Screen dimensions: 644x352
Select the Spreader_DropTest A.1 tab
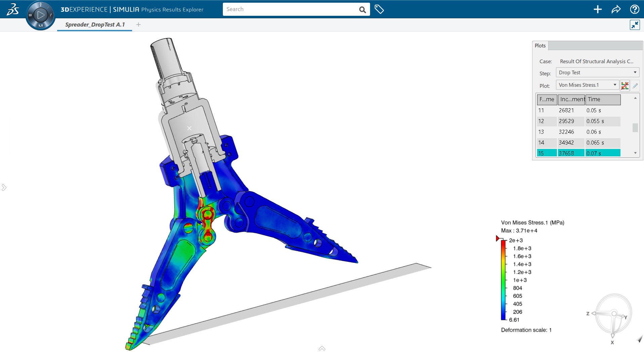[94, 24]
